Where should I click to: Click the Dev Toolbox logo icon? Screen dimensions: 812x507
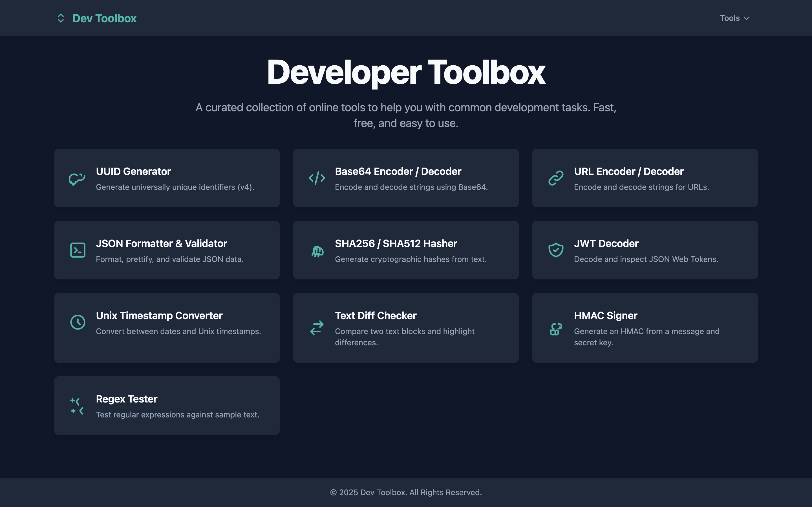(x=61, y=18)
